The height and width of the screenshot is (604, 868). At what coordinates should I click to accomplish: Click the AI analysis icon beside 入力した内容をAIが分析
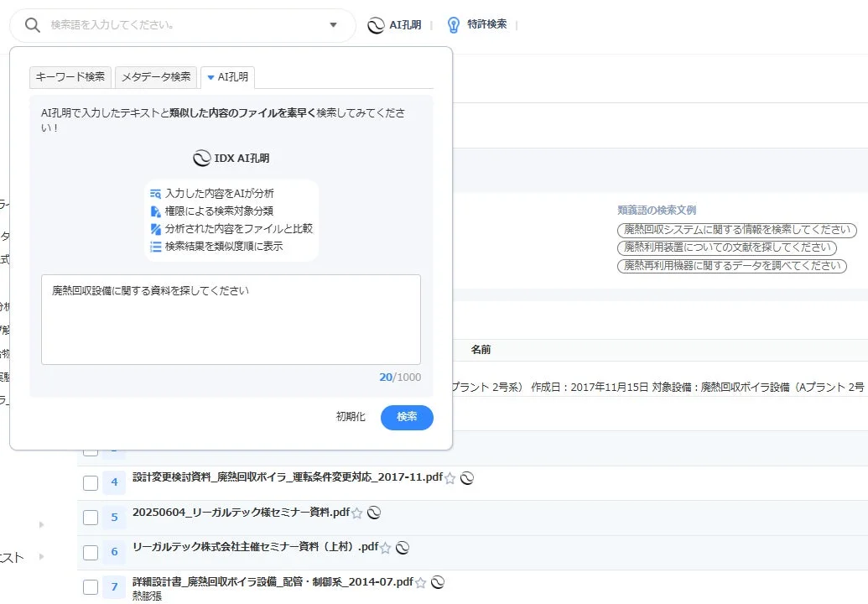156,192
